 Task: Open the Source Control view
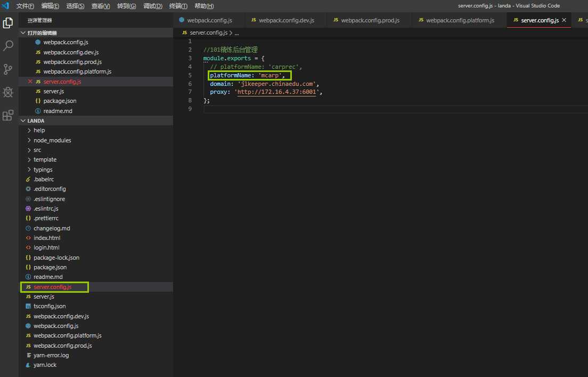(8, 69)
